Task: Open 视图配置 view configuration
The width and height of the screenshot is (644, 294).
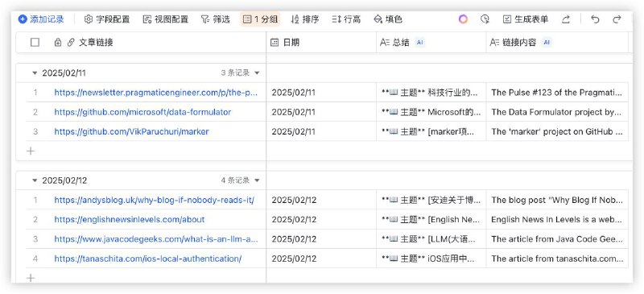Action: click(x=166, y=19)
